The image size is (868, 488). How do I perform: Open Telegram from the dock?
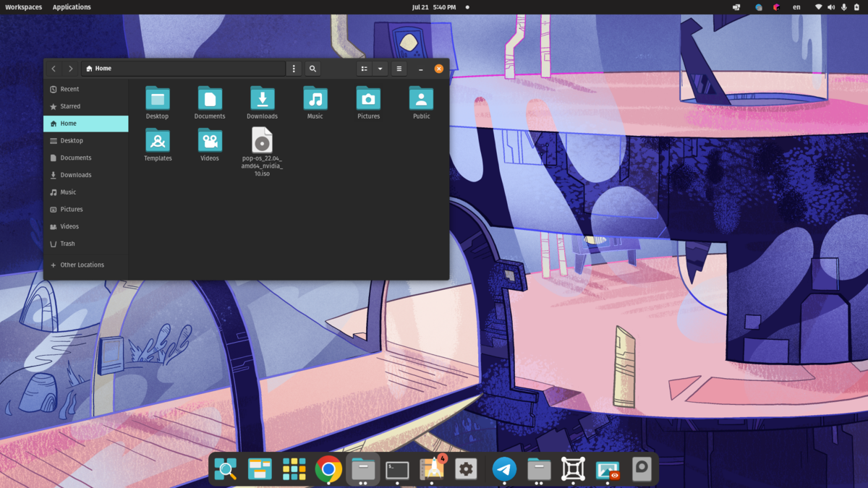coord(504,470)
